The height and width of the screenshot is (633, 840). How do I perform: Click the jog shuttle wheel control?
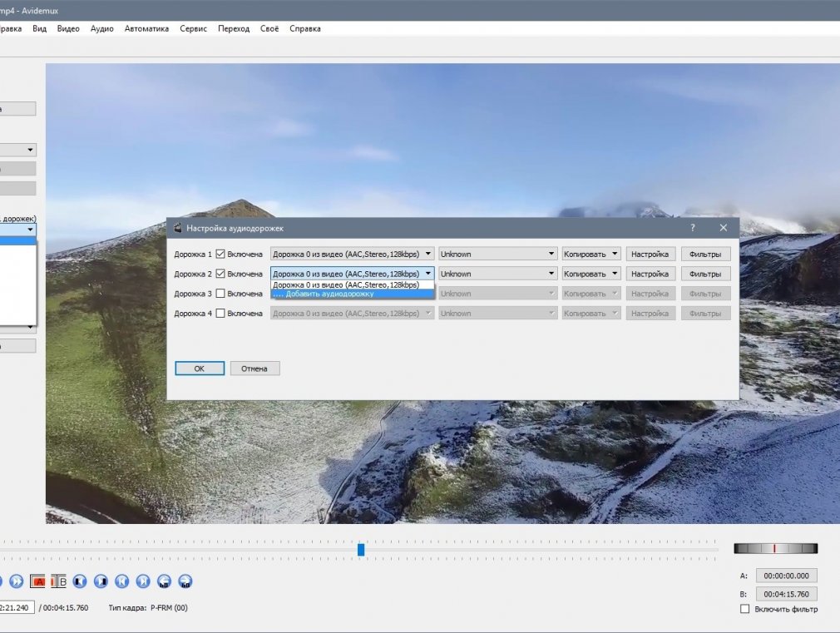coord(776,548)
